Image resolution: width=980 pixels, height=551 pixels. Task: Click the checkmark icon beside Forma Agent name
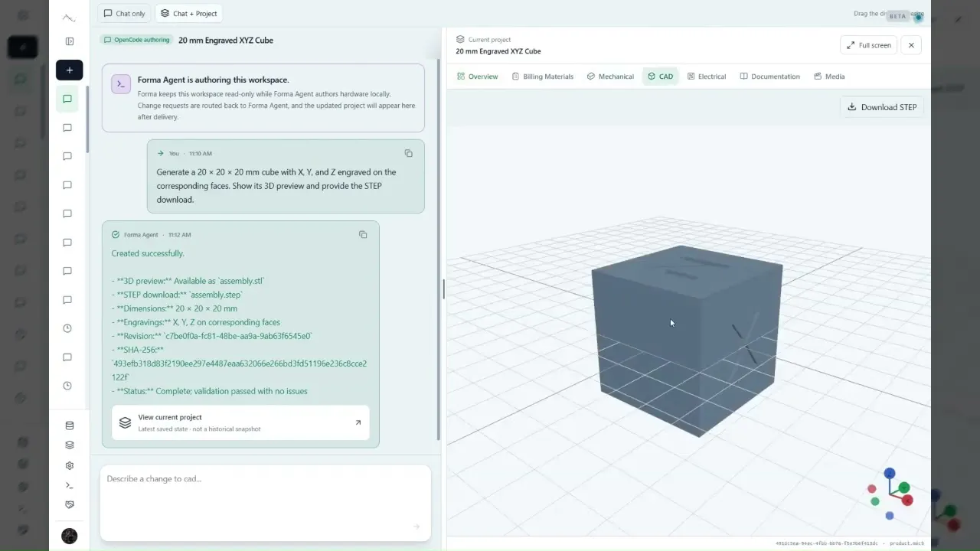coord(116,235)
